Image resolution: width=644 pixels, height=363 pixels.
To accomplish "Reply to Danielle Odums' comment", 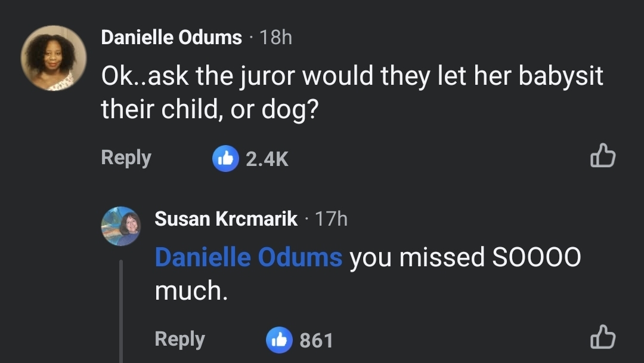I will (x=126, y=158).
